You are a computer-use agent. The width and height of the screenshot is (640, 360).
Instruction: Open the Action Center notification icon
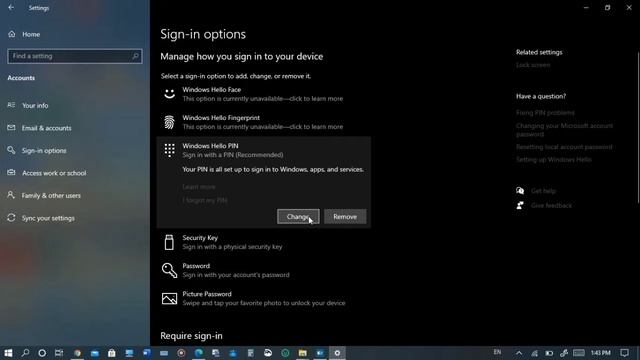pyautogui.click(x=624, y=353)
